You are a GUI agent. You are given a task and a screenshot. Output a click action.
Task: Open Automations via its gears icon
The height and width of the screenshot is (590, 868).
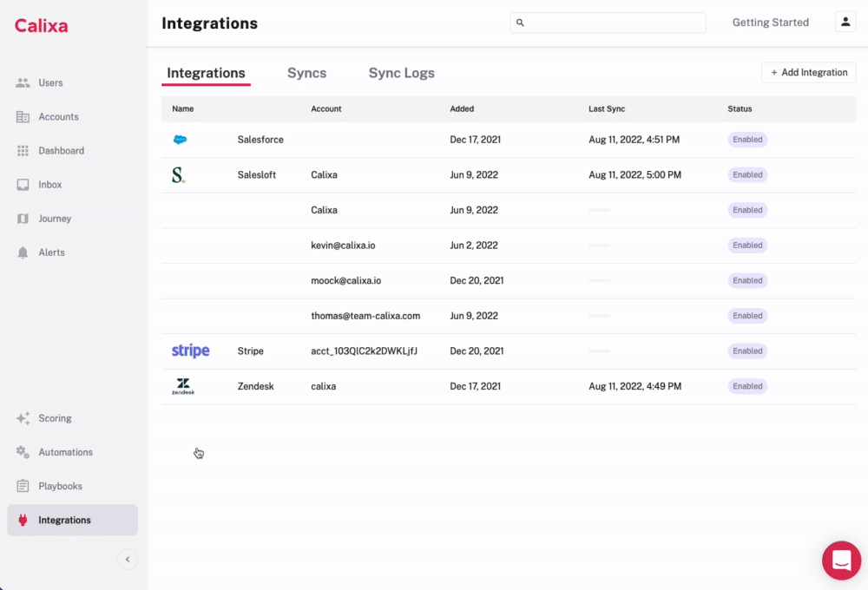click(x=23, y=452)
